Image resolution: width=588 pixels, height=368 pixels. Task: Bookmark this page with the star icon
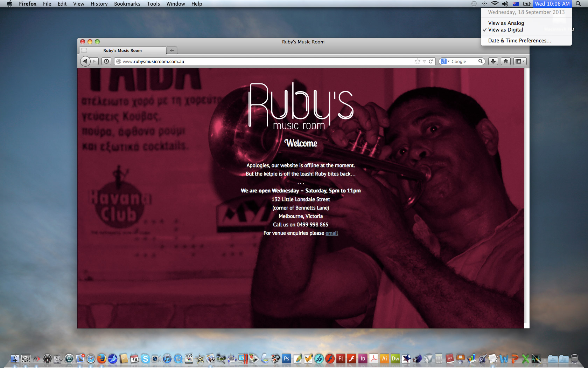[x=417, y=61]
